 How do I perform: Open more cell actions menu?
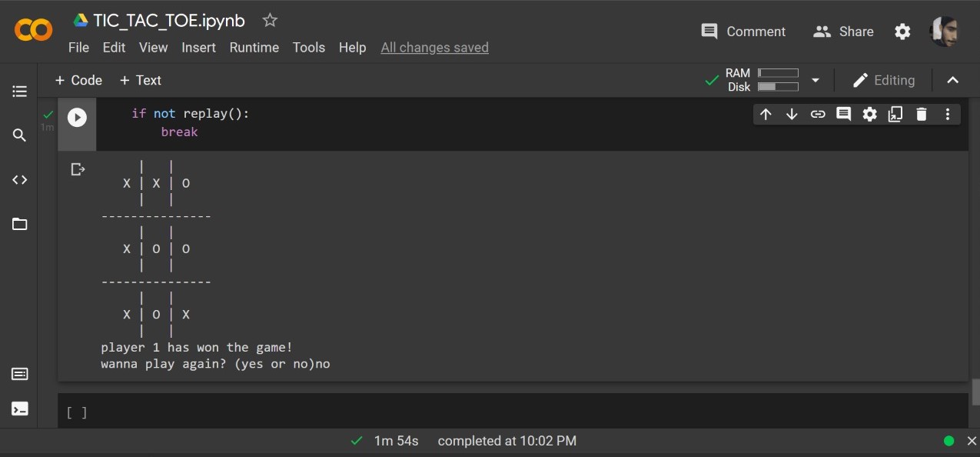click(947, 113)
